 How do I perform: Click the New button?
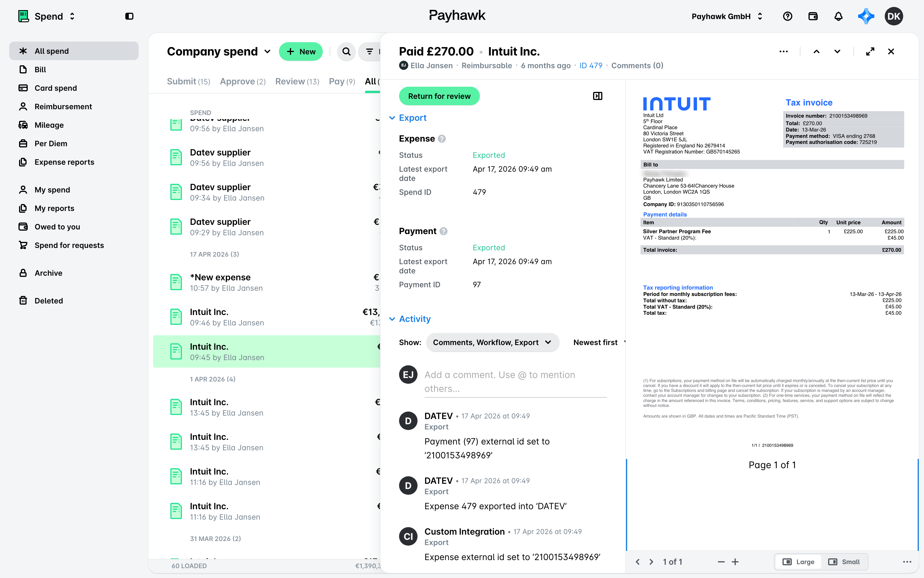[x=301, y=51]
